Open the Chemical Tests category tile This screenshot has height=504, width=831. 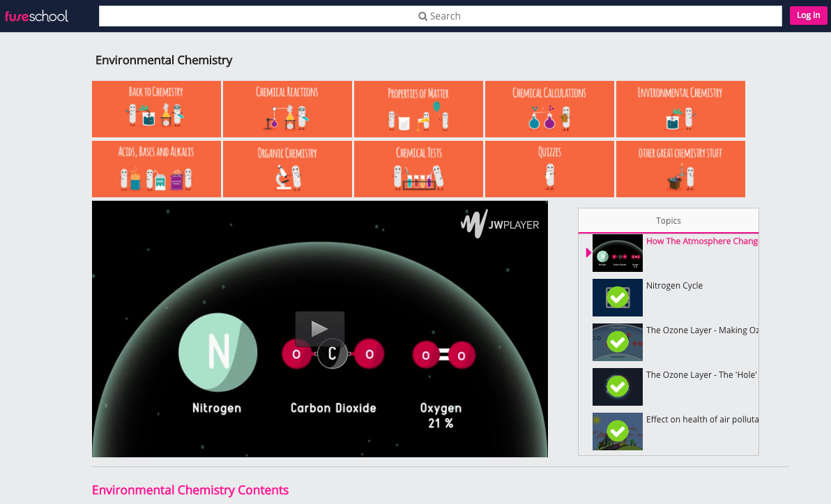[x=418, y=169]
